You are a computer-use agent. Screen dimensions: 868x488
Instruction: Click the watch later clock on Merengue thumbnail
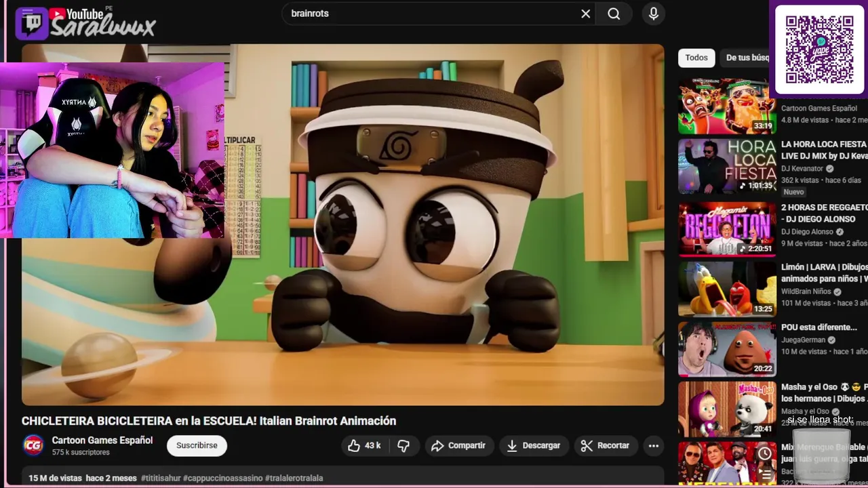click(764, 453)
